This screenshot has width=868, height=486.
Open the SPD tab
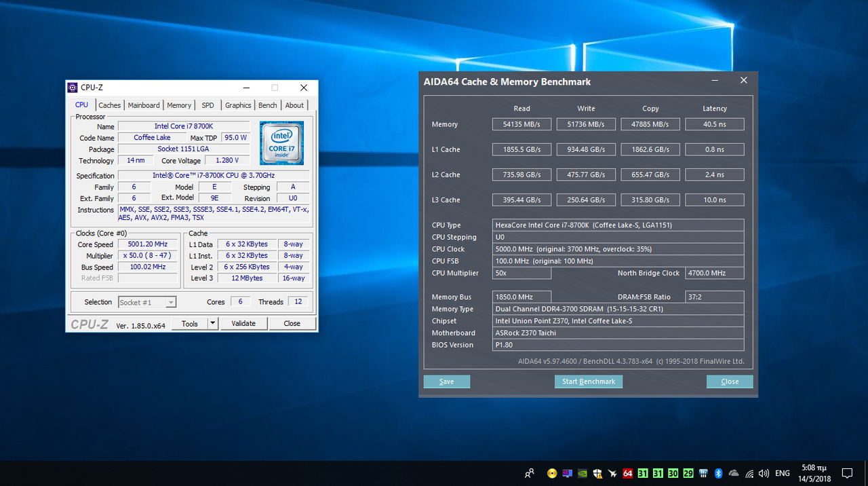coord(208,105)
